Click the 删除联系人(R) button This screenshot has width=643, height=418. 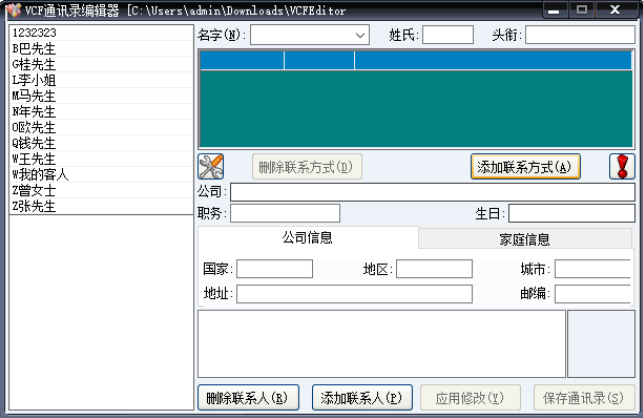pyautogui.click(x=248, y=397)
